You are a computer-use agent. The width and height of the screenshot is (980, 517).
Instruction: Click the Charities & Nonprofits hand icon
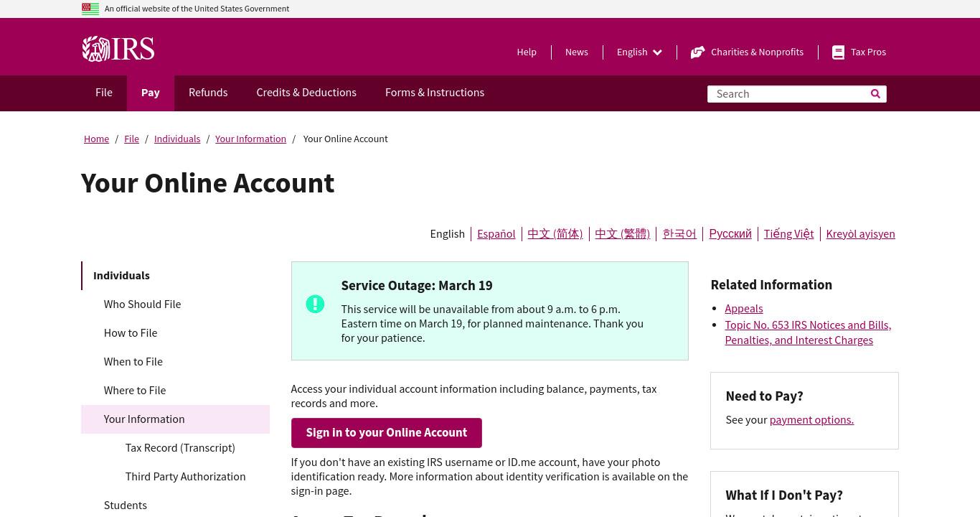point(697,52)
